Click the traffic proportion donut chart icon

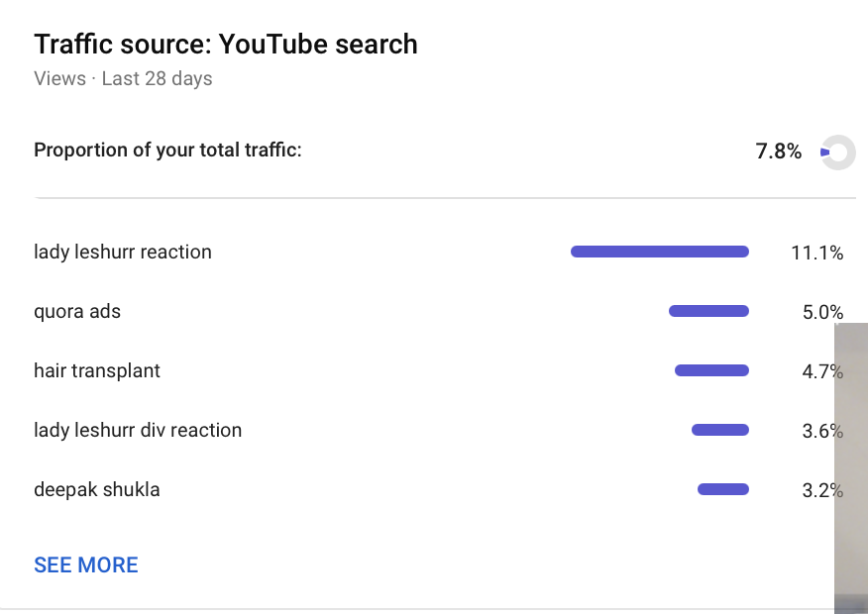(x=837, y=153)
